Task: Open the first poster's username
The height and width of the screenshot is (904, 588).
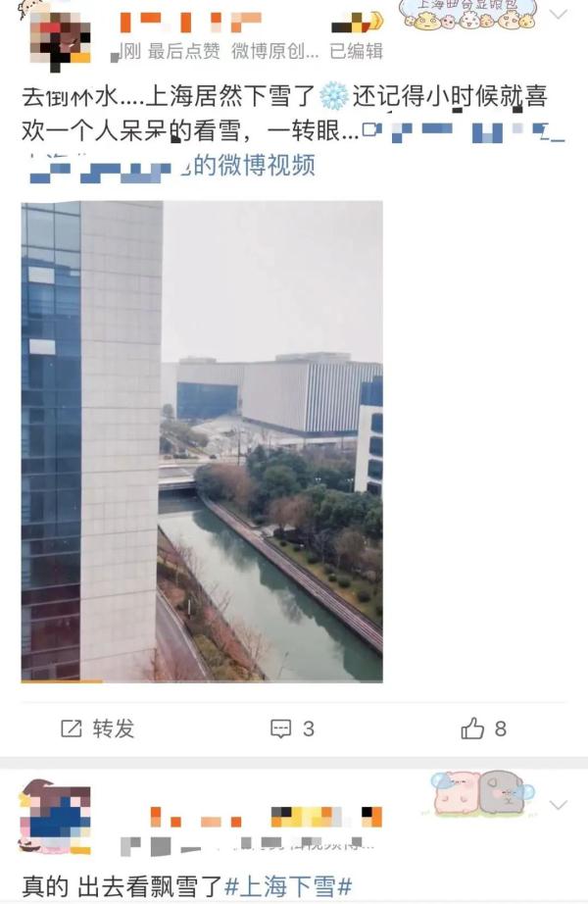Action: (190, 23)
